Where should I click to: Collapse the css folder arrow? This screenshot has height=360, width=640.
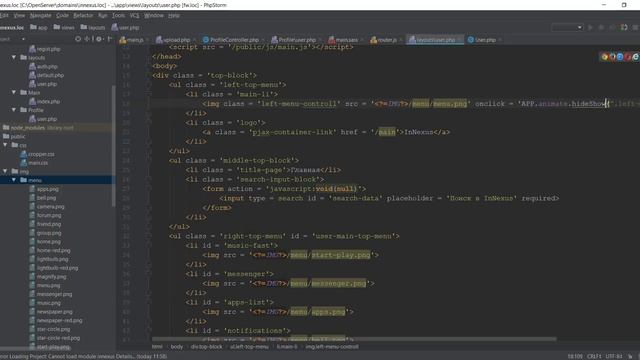5,145
